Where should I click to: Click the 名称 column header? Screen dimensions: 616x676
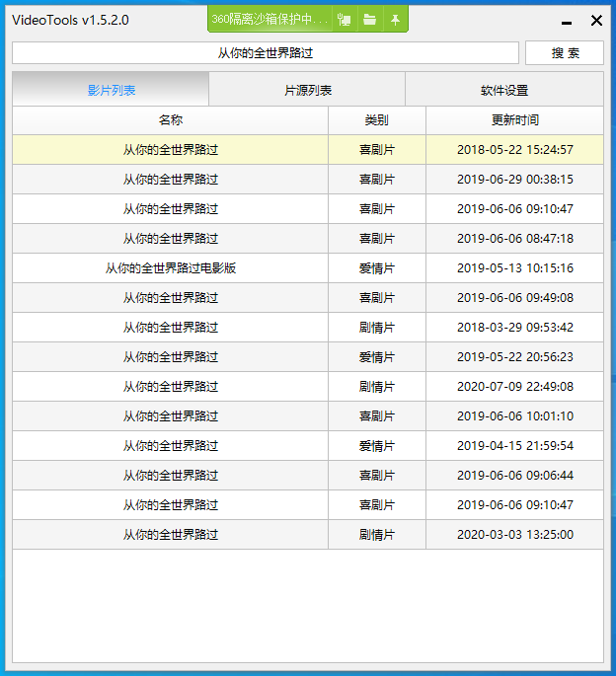(x=171, y=120)
